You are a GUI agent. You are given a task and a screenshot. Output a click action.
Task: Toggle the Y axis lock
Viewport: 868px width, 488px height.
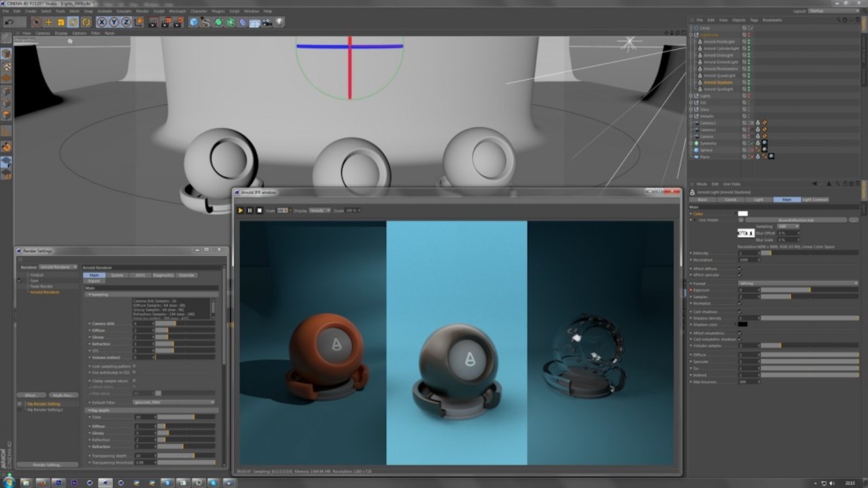click(114, 22)
